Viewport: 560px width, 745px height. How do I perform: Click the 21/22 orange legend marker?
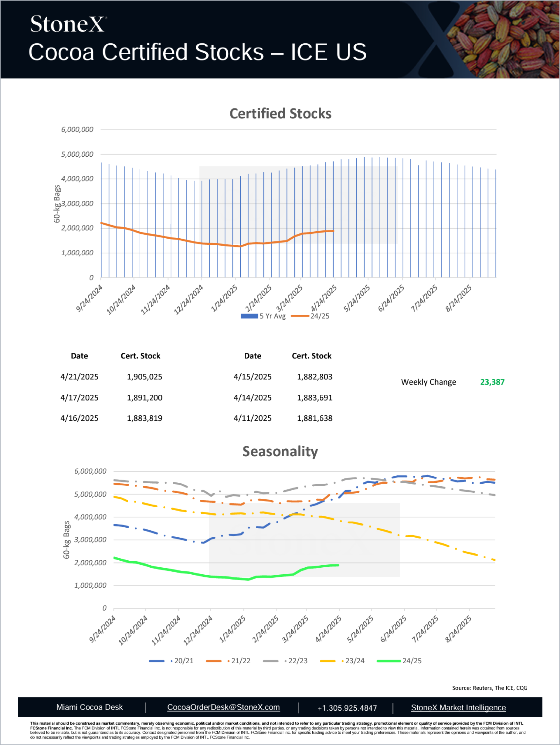(213, 661)
